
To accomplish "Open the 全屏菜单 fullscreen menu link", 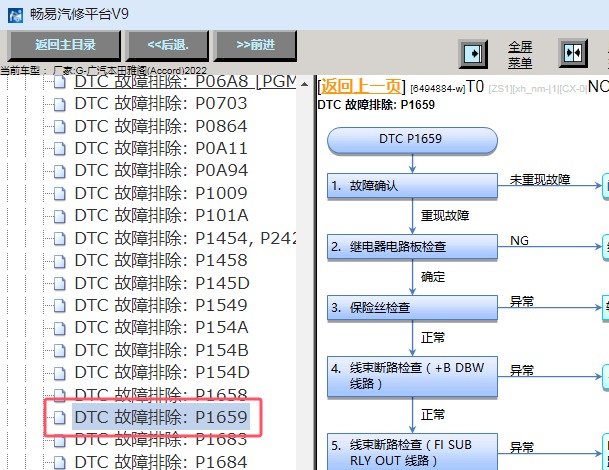I will [x=520, y=54].
